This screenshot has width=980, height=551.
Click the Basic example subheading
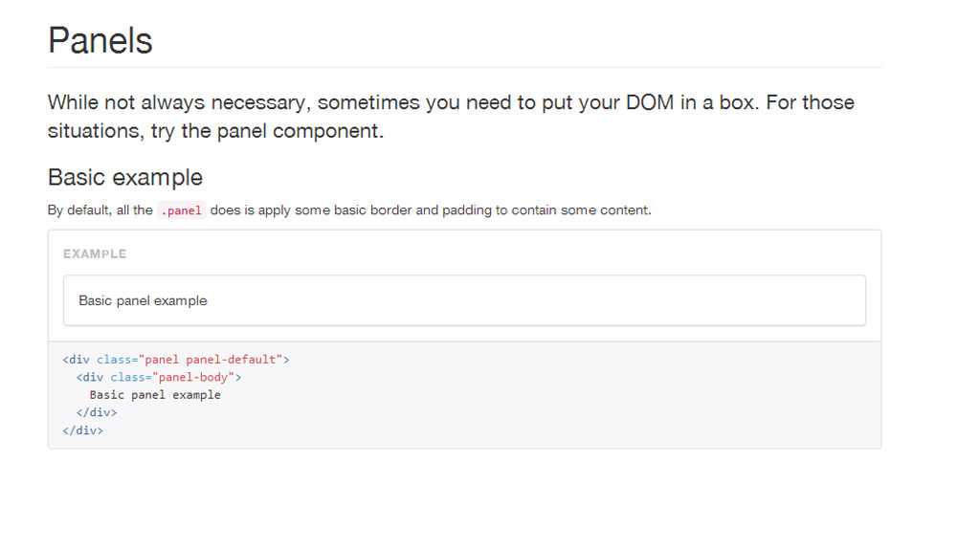coord(125,177)
